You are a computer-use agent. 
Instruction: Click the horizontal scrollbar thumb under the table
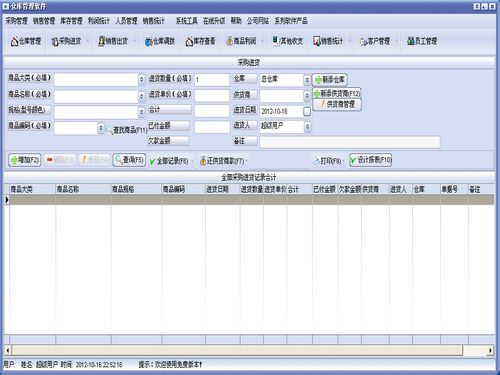[x=237, y=350]
